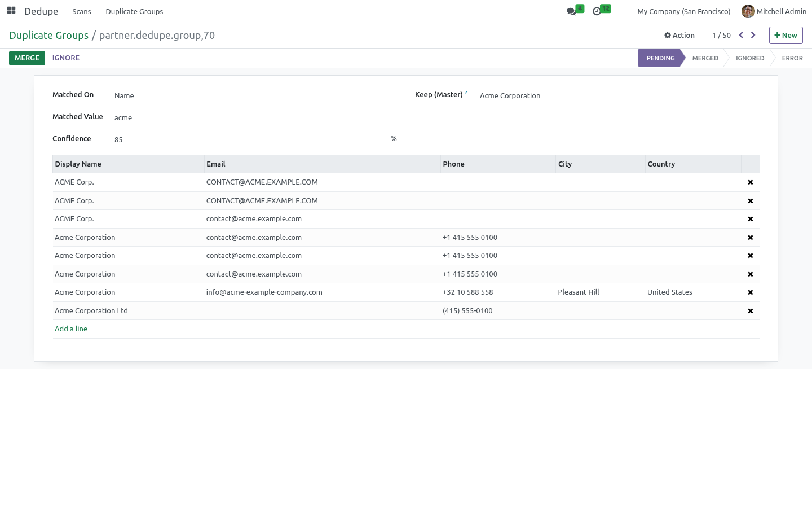This screenshot has height=508, width=812.
Task: Click the phone number +32 10 588 558
Action: point(468,292)
